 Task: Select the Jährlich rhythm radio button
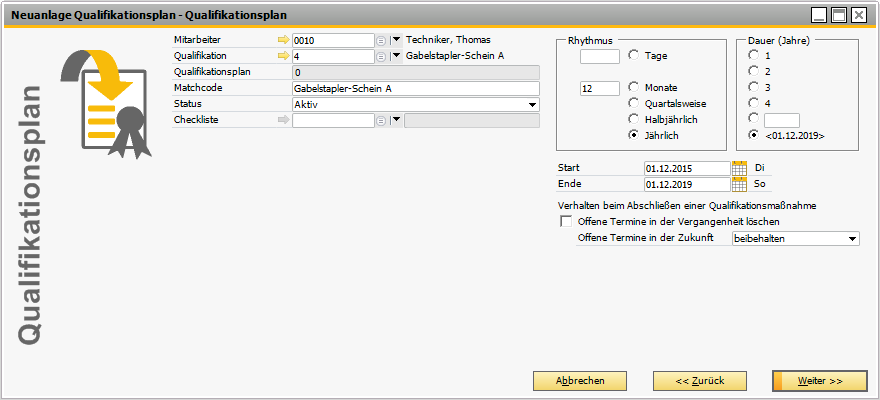coord(634,135)
